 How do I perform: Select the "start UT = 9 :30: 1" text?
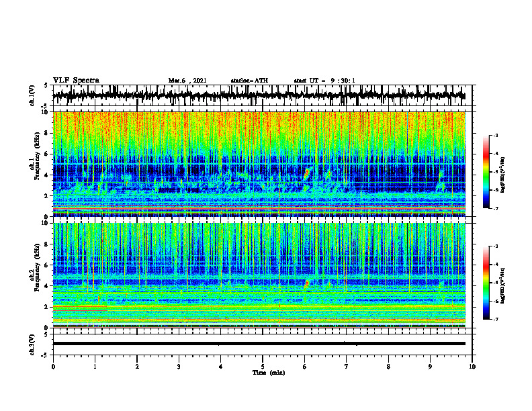[x=324, y=81]
